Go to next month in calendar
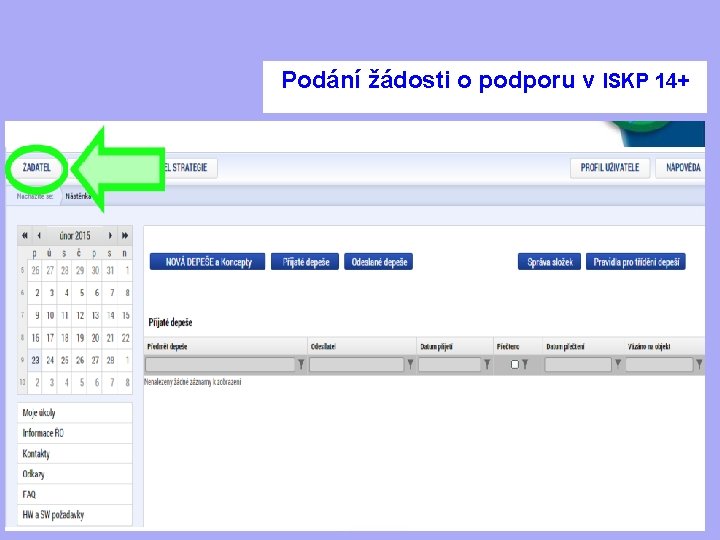 pyautogui.click(x=110, y=236)
